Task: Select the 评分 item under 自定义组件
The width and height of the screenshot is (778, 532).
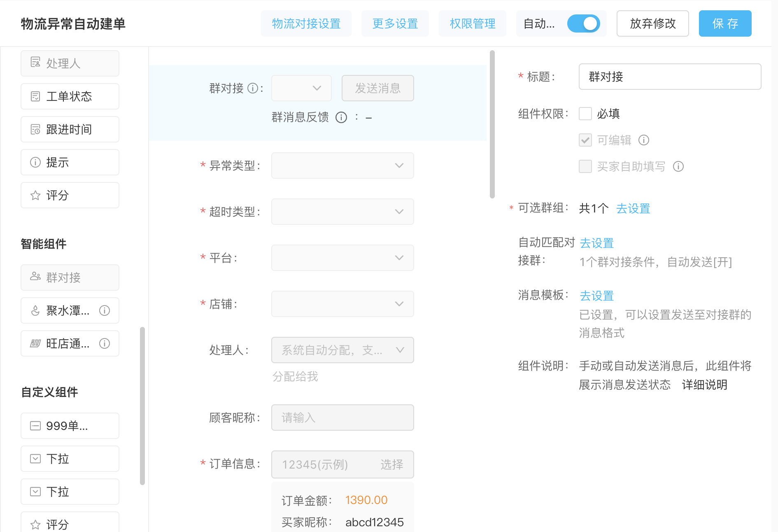Action: point(70,522)
